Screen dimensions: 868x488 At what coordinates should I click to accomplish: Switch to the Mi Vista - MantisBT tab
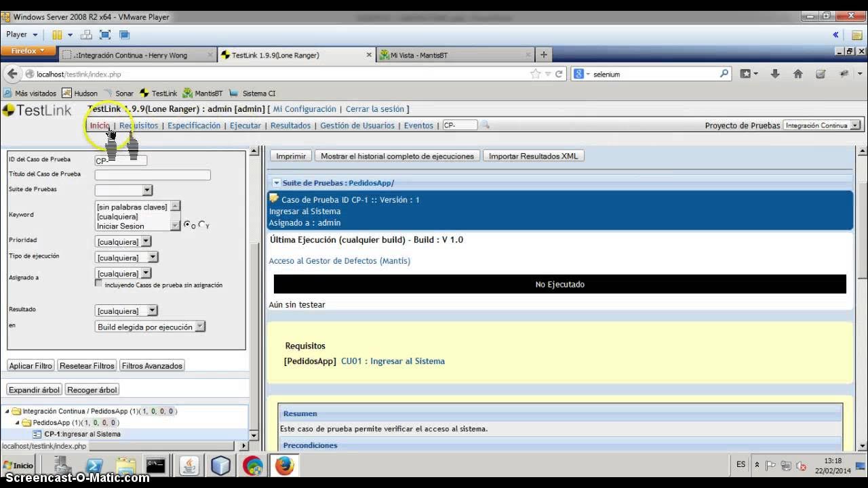(454, 55)
